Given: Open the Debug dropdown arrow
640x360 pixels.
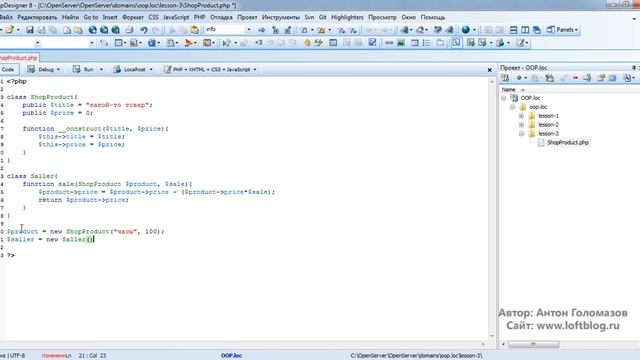Looking at the screenshot, I should (58, 70).
